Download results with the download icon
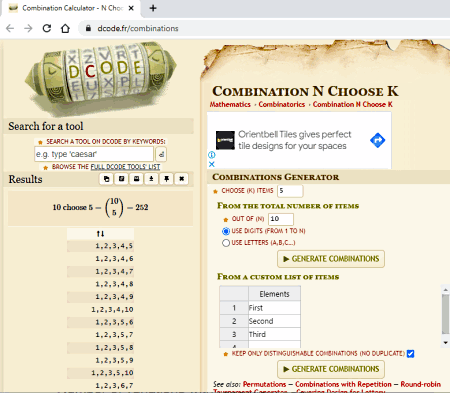The image size is (450, 393). 151,179
